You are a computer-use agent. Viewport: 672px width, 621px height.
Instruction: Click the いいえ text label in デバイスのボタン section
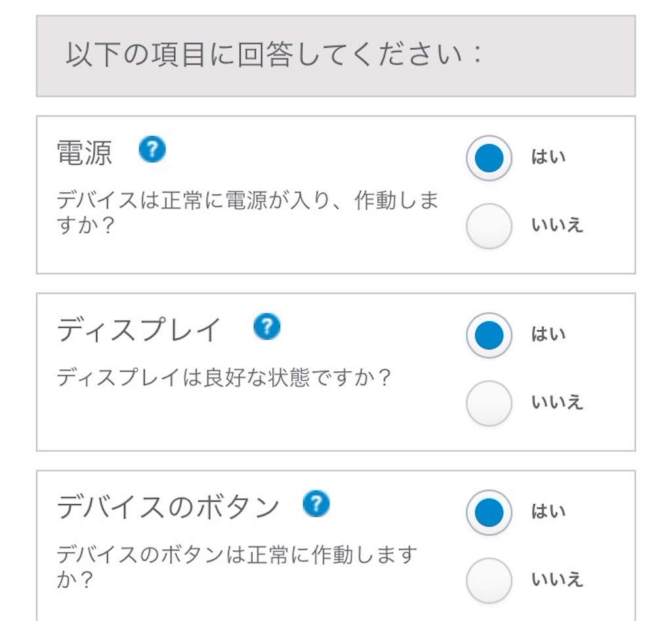point(557,580)
